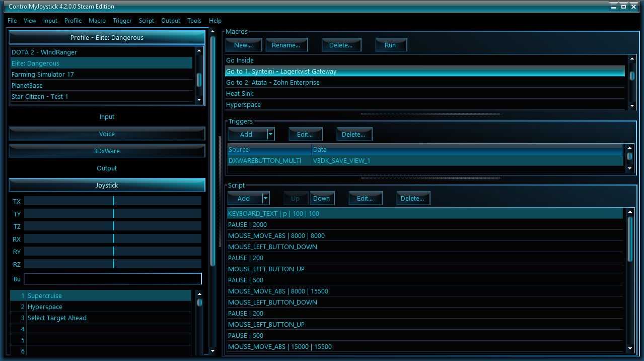Rename the selected macro
644x361 pixels.
click(286, 45)
